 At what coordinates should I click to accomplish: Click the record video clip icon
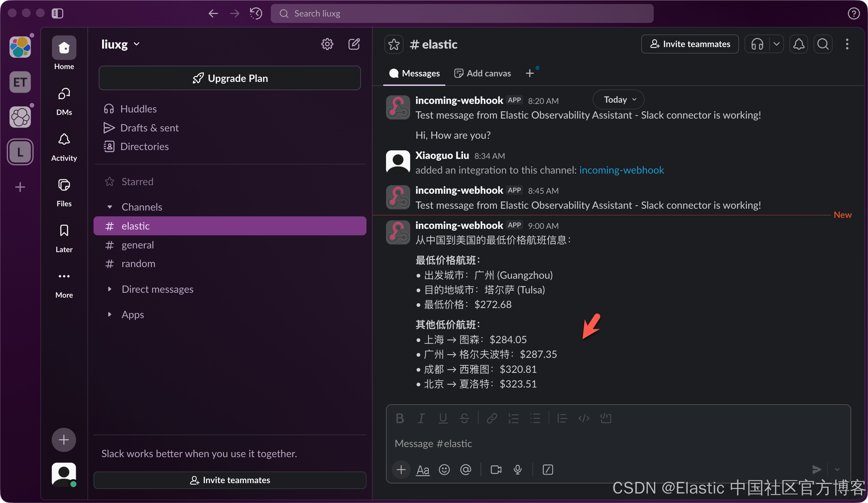[x=496, y=470]
